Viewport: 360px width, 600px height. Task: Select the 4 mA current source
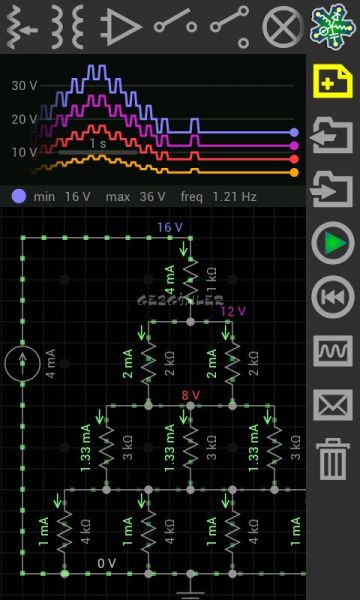point(22,364)
